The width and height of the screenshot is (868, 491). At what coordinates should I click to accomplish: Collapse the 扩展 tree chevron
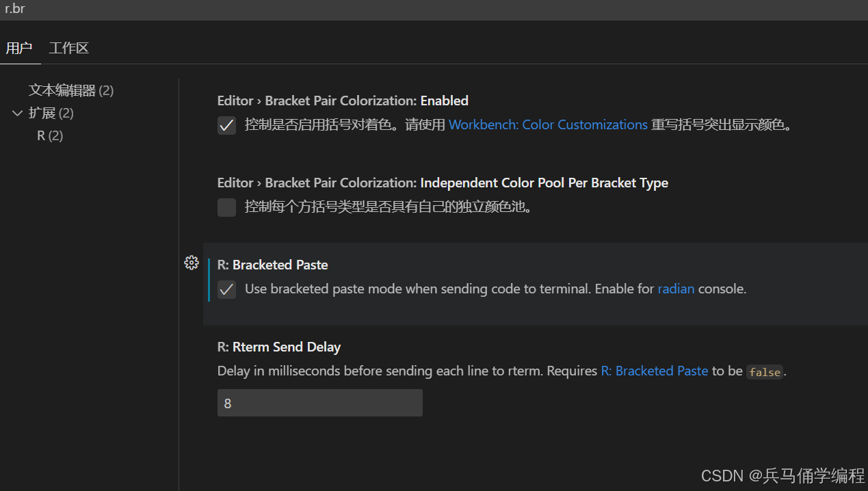18,113
